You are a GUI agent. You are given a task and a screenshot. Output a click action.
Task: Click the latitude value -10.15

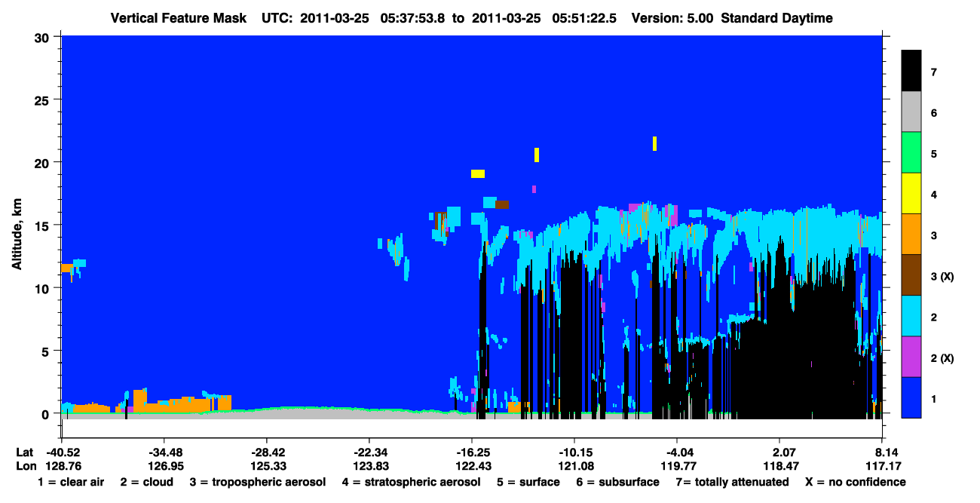[x=574, y=452]
